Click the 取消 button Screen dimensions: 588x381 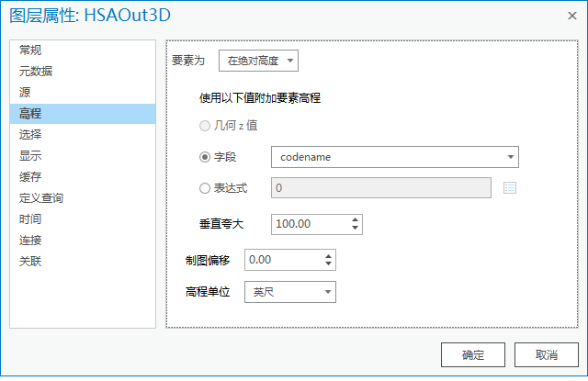click(x=547, y=354)
